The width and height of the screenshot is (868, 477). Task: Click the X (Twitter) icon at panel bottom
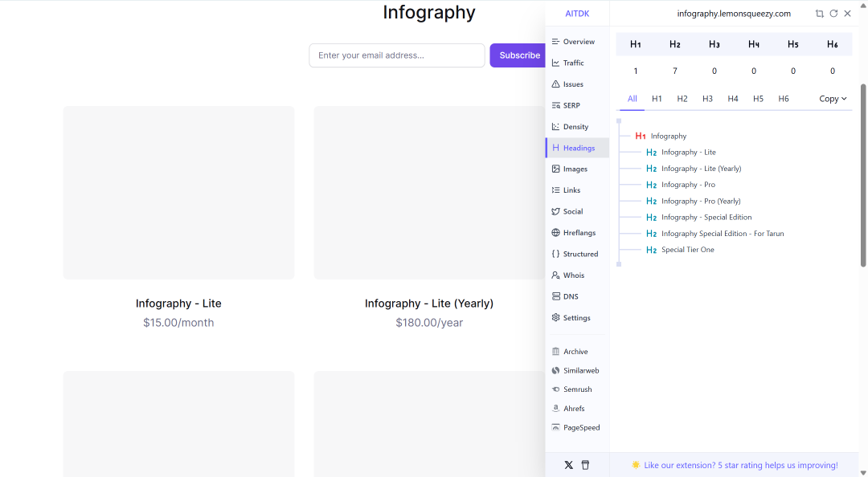(568, 465)
